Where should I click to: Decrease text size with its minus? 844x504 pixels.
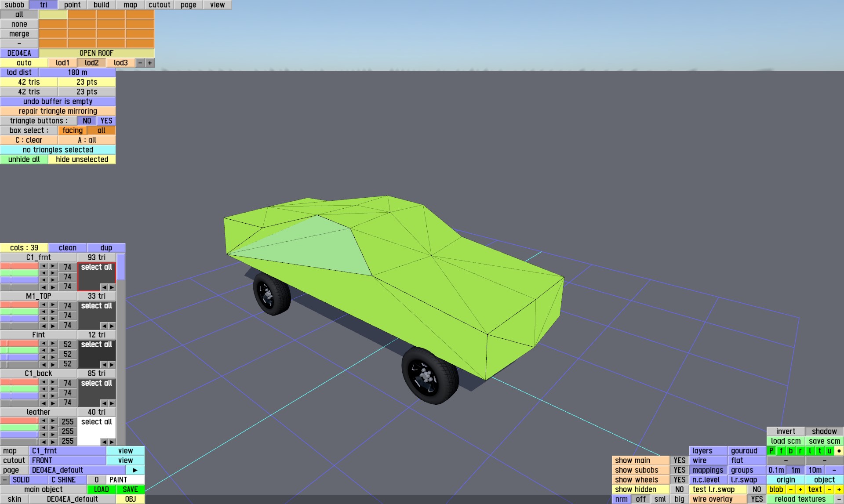point(829,489)
